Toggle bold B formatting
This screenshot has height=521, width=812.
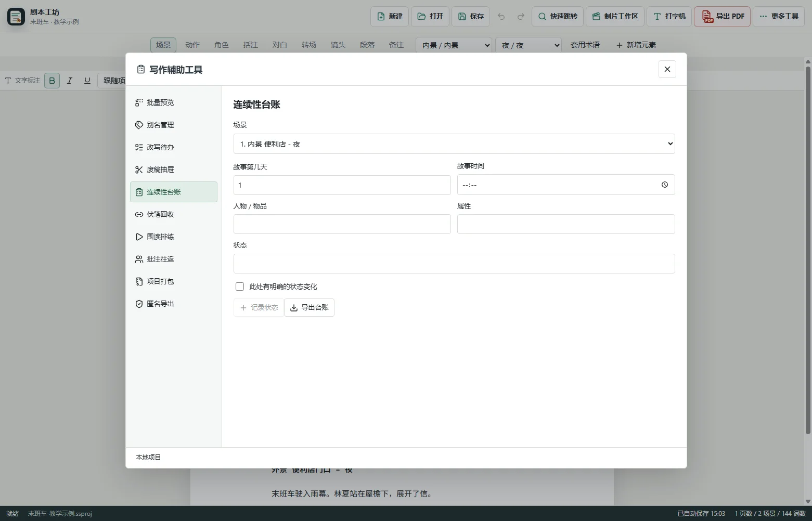point(52,81)
